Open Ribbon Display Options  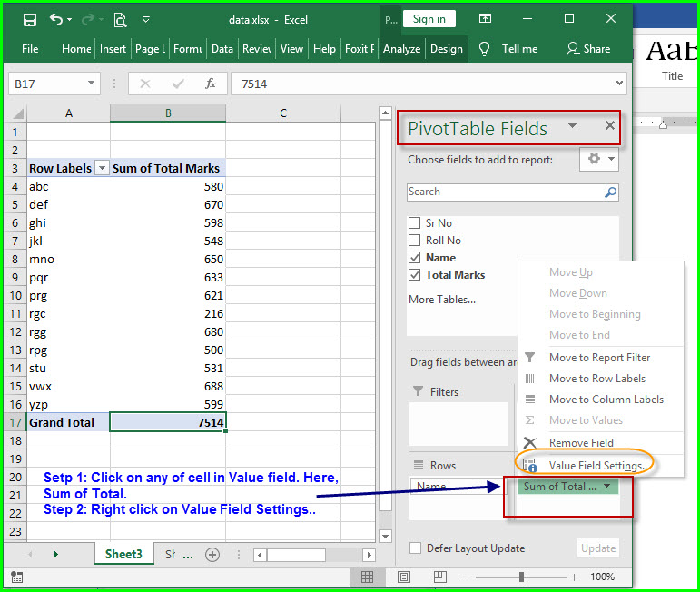coord(485,18)
